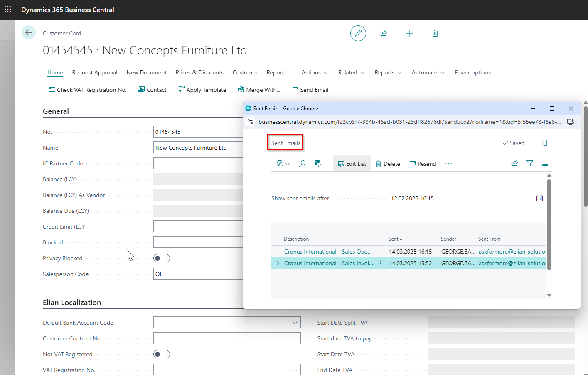Click the list view icon in Sent Emails
588x375 pixels.
click(x=545, y=164)
